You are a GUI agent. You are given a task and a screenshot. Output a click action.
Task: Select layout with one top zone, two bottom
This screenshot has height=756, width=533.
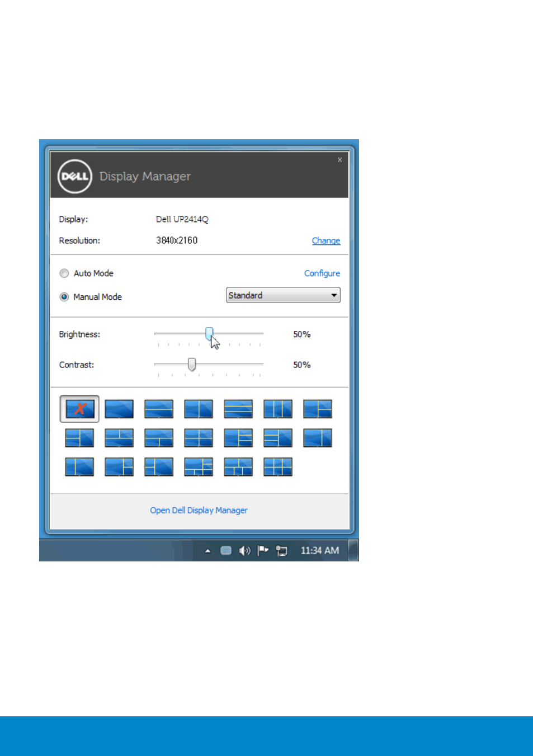click(159, 438)
